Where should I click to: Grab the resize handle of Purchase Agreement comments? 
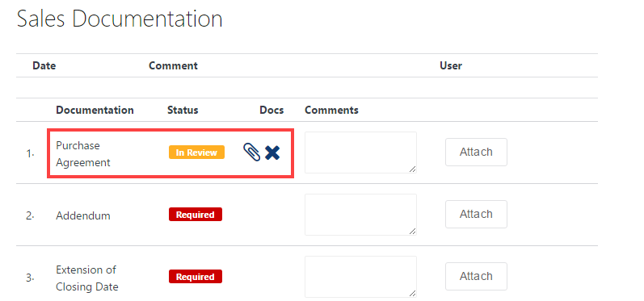(x=412, y=169)
